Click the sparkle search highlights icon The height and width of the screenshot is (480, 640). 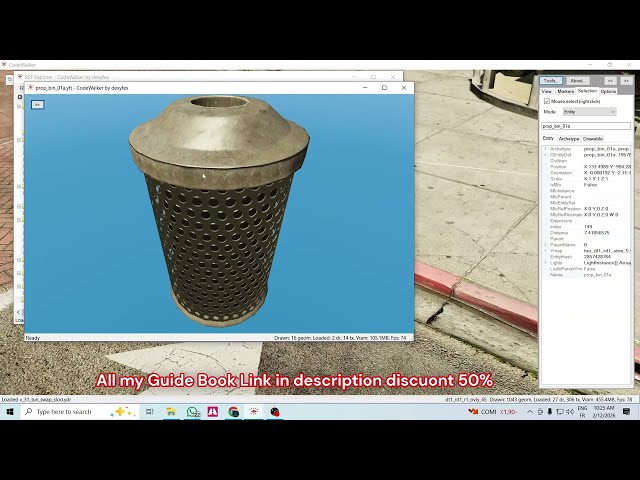(122, 412)
